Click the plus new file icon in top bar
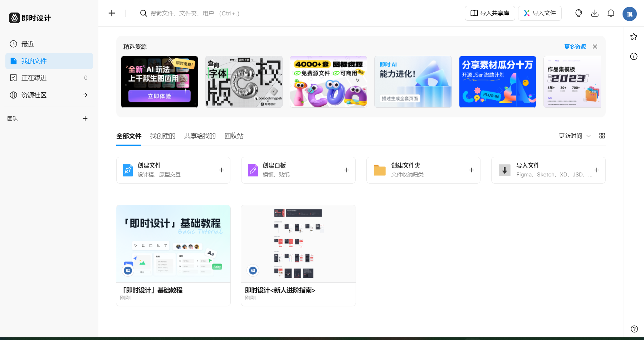This screenshot has width=644, height=340. pyautogui.click(x=112, y=13)
